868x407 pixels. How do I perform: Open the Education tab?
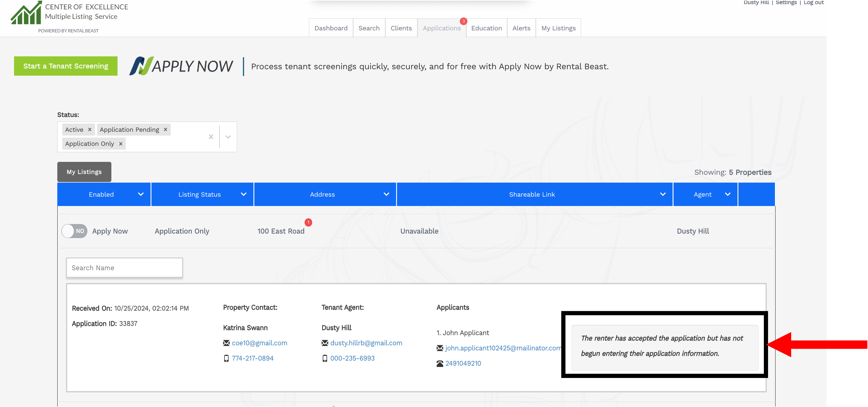[x=486, y=28]
